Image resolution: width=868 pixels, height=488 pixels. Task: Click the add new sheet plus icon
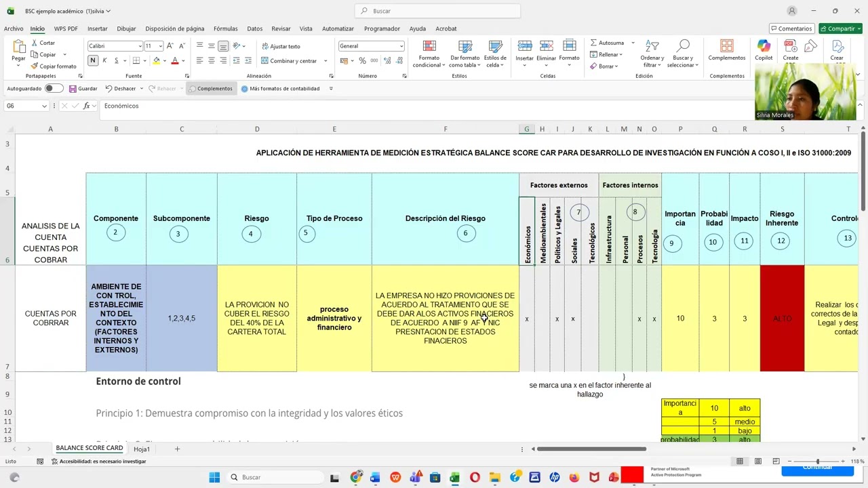tap(177, 449)
